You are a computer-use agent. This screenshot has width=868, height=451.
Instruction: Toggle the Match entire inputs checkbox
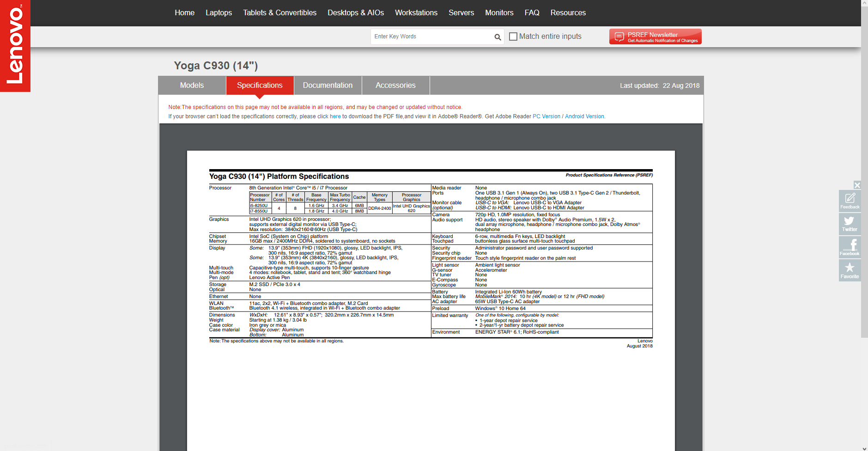[x=513, y=37]
